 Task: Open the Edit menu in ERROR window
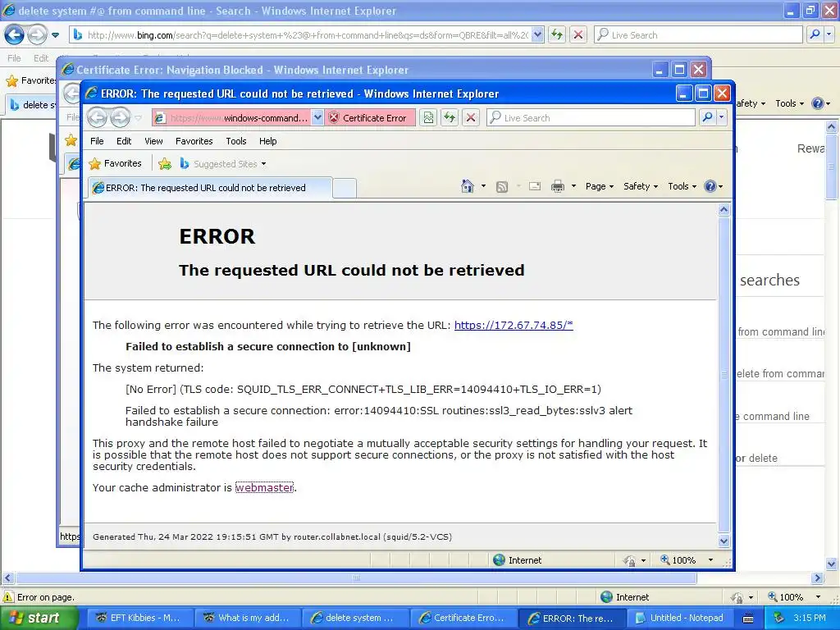124,141
